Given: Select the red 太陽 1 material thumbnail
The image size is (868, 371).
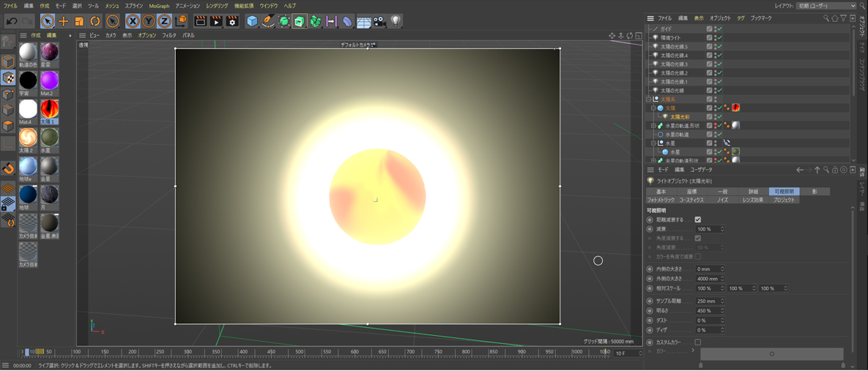Looking at the screenshot, I should [x=49, y=109].
